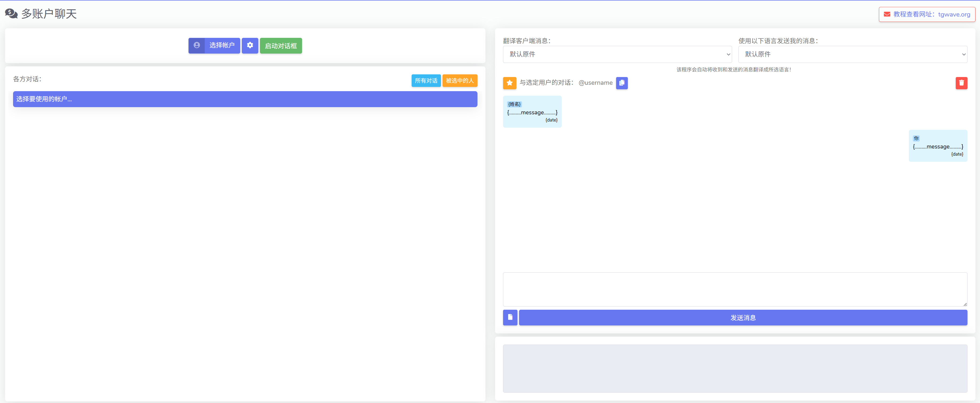980x403 pixels.
Task: Switch to 所有对话 filter tab
Action: pyautogui.click(x=426, y=80)
